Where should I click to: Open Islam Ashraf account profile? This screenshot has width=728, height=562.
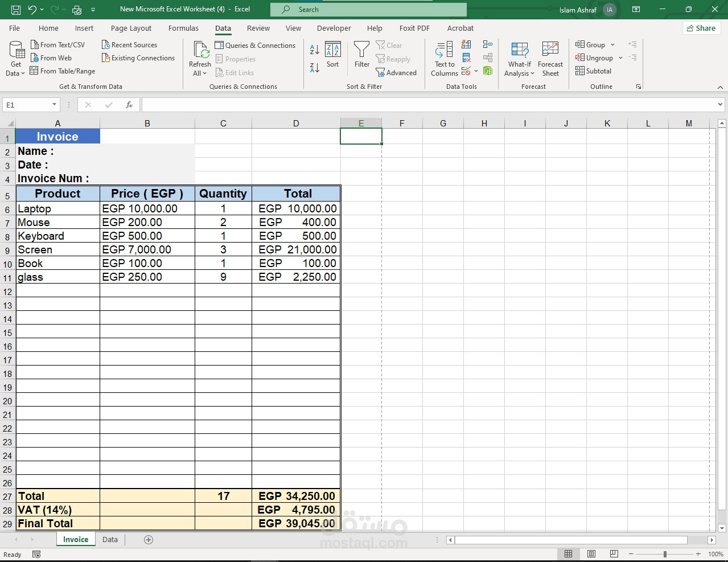[x=587, y=10]
